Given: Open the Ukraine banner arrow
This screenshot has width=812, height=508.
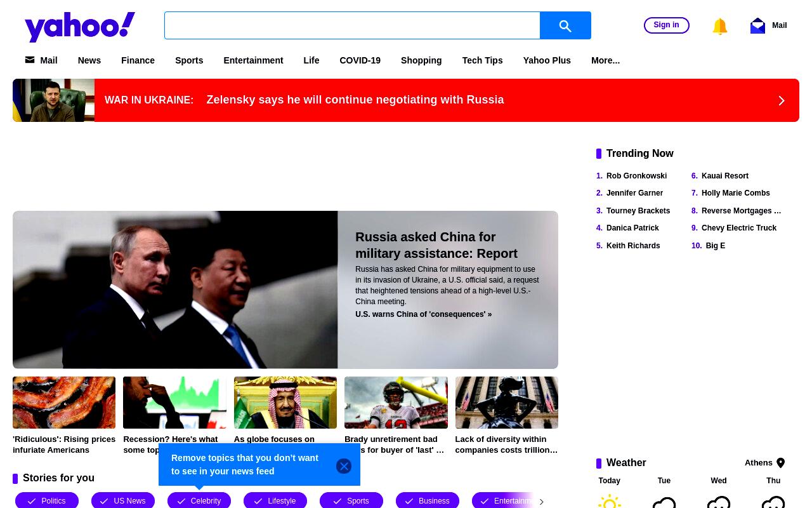Looking at the screenshot, I should click(x=782, y=100).
